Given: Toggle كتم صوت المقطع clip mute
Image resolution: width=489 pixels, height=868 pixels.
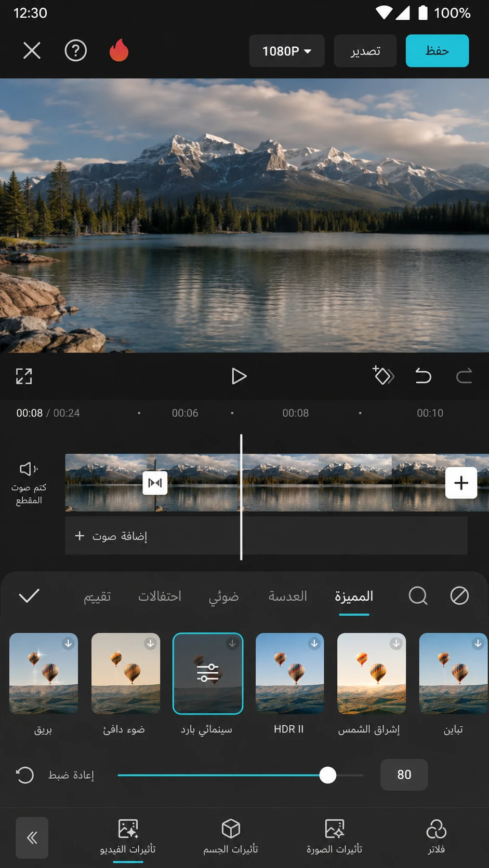Looking at the screenshot, I should pos(29,483).
